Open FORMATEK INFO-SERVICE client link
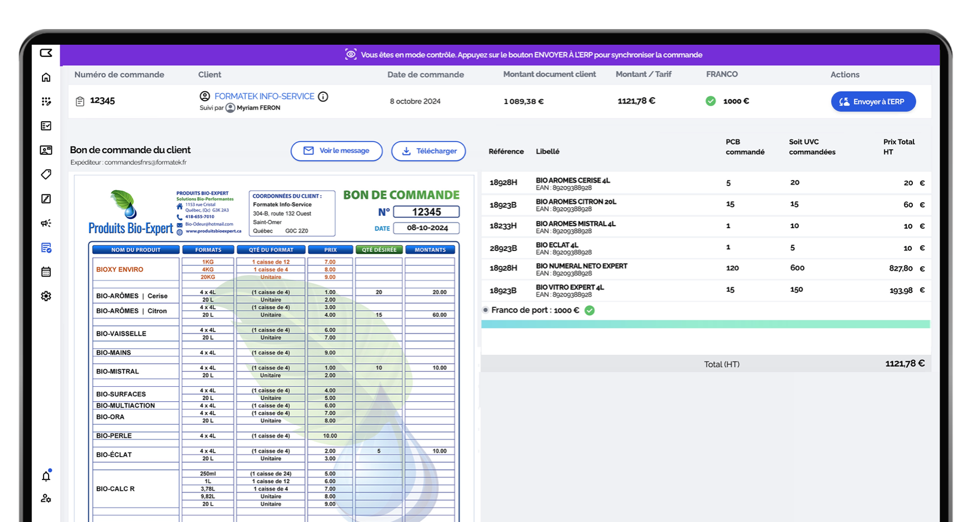 point(264,96)
